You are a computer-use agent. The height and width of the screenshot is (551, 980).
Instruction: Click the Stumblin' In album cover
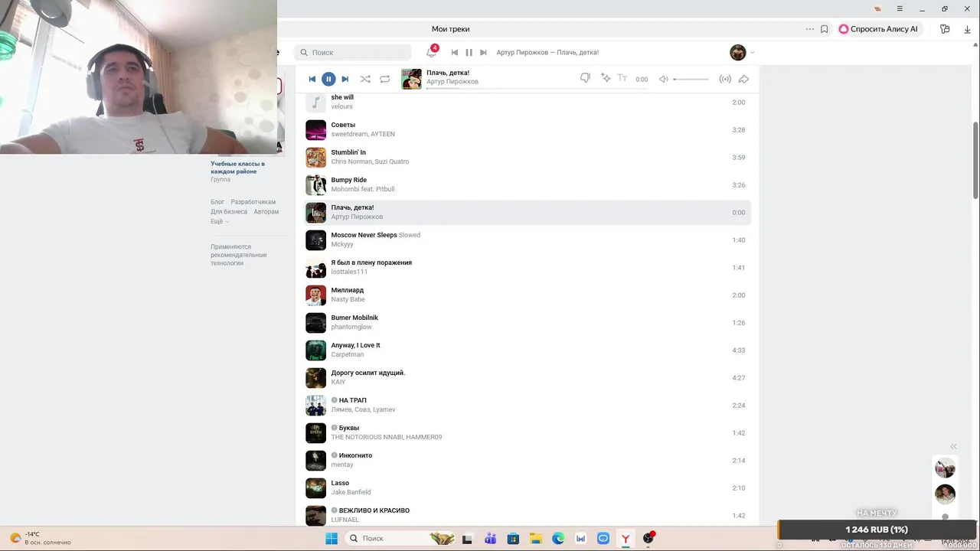pyautogui.click(x=316, y=158)
